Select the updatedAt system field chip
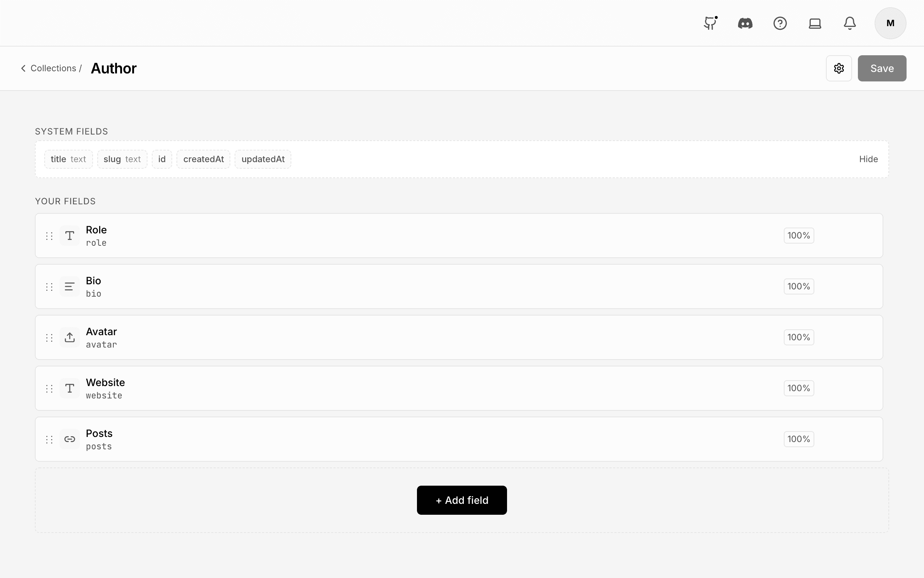The width and height of the screenshot is (924, 578). point(263,159)
